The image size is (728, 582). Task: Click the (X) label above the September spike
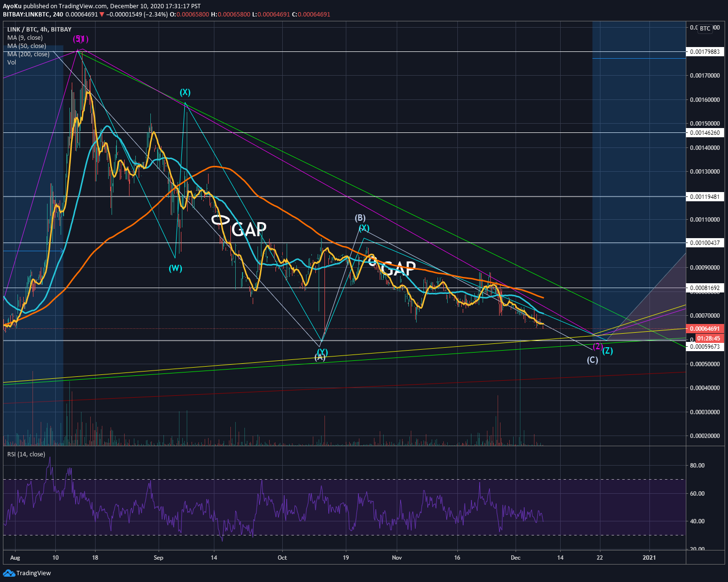[x=185, y=92]
